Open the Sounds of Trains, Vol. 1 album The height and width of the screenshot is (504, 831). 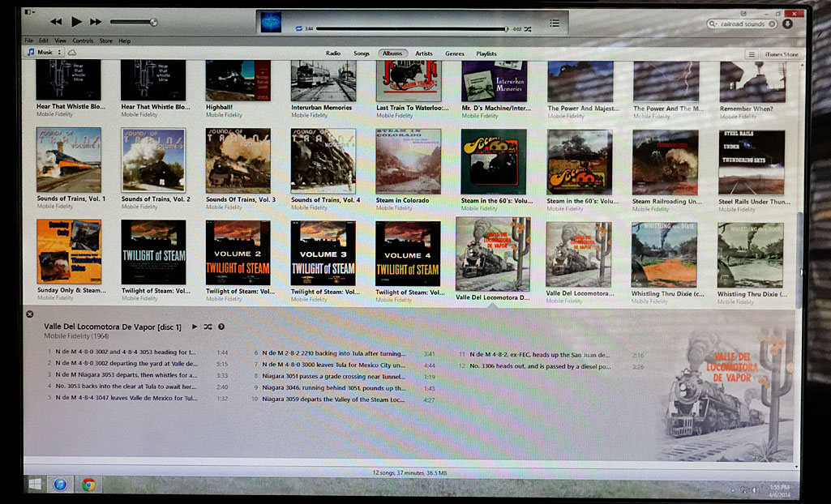click(69, 160)
